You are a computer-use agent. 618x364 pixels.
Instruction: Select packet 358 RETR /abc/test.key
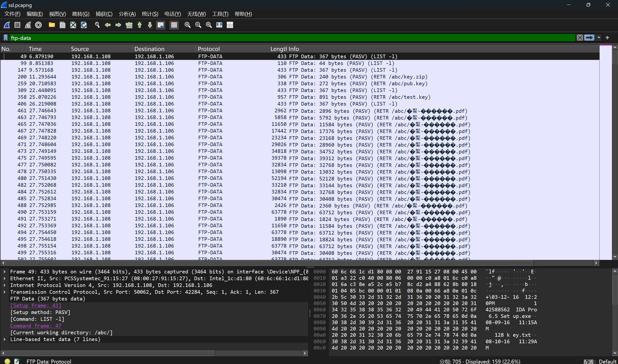pyautogui.click(x=300, y=97)
